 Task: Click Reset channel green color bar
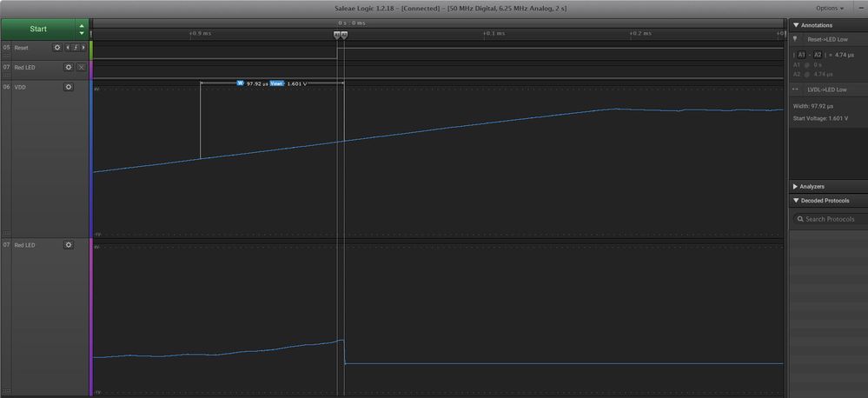(90, 50)
